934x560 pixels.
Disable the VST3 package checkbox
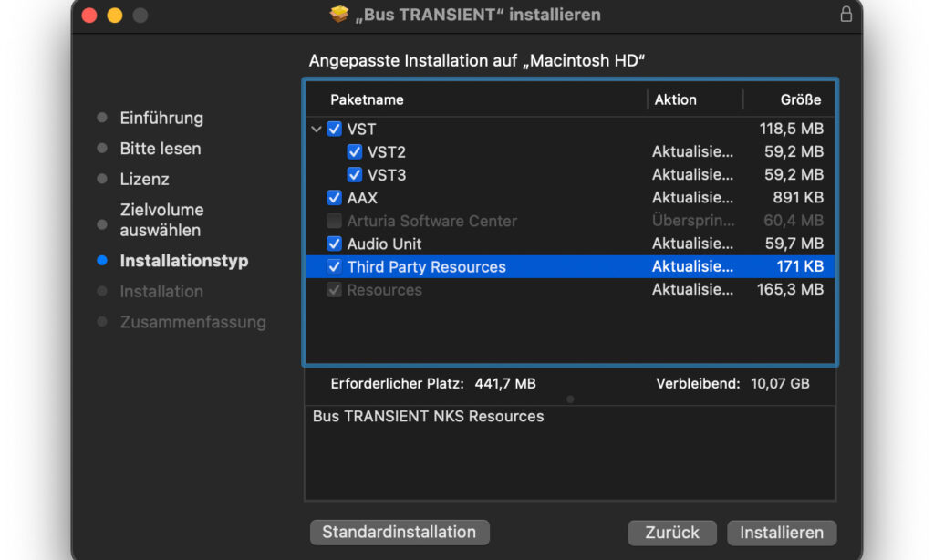[355, 175]
